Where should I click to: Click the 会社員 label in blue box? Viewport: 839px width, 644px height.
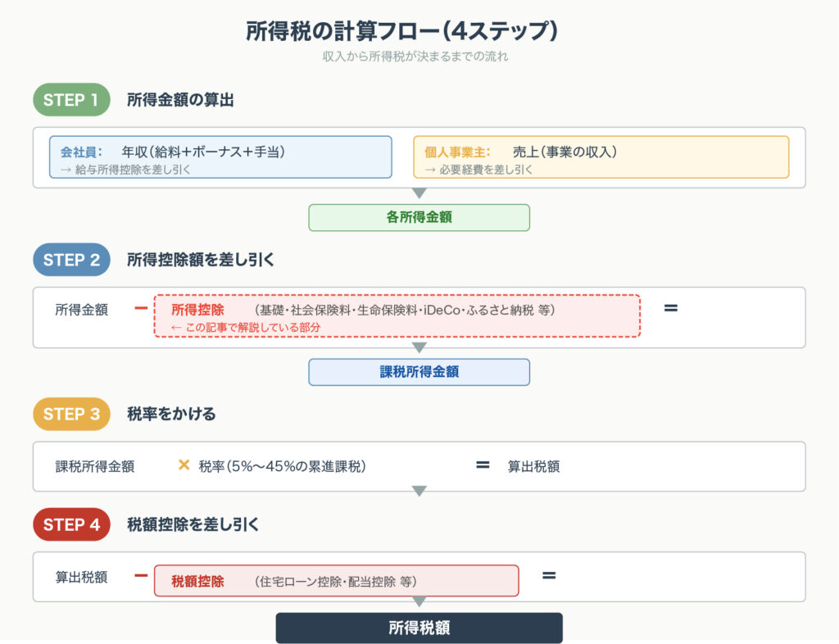point(81,152)
